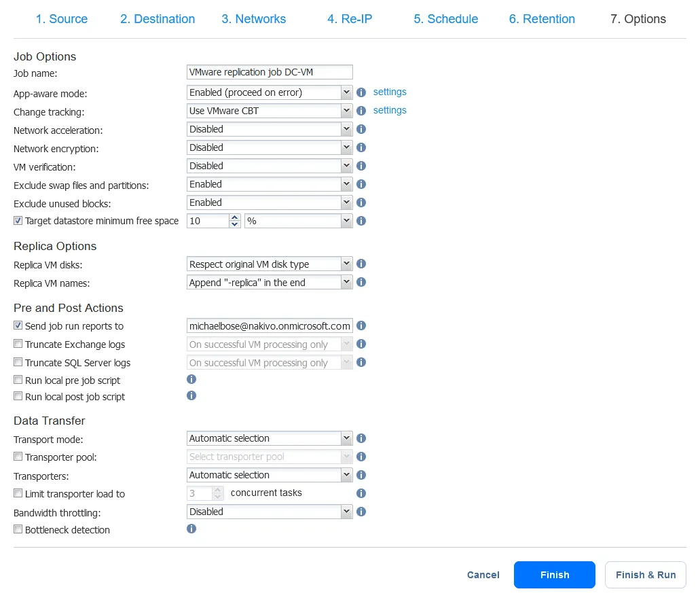
Task: Click the Transport mode info icon
Action: click(361, 438)
